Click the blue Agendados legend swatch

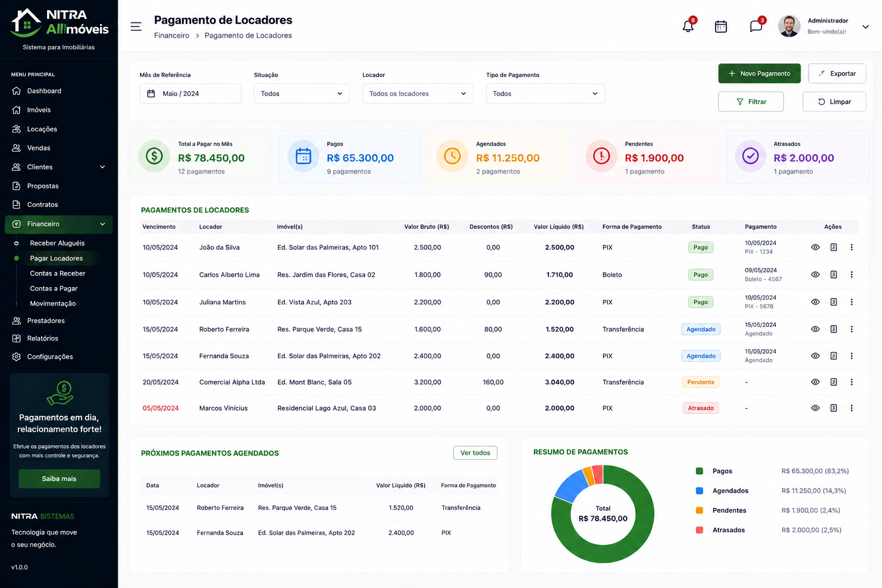699,491
